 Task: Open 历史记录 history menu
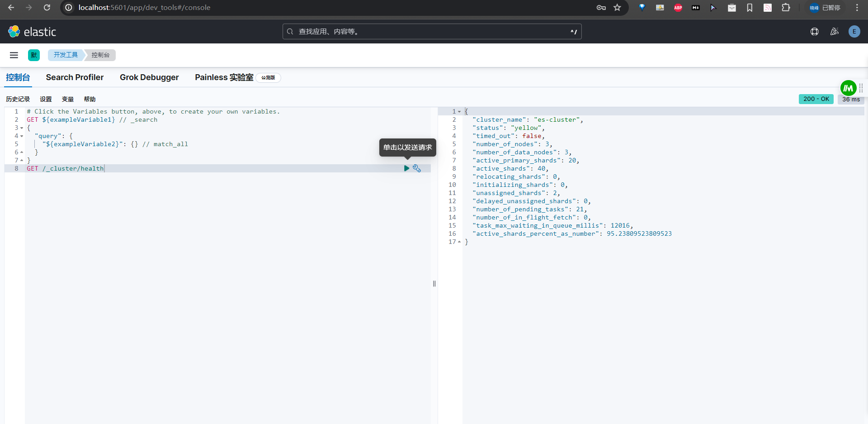[x=18, y=99]
